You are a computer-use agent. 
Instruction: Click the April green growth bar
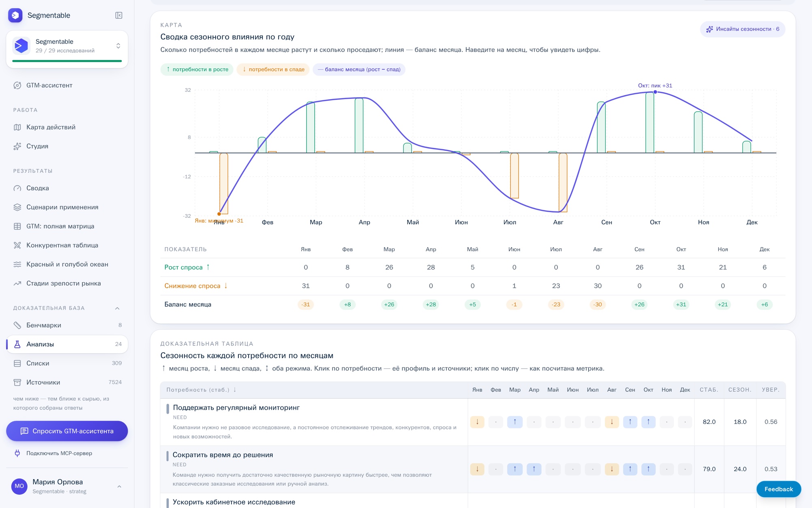(359, 125)
